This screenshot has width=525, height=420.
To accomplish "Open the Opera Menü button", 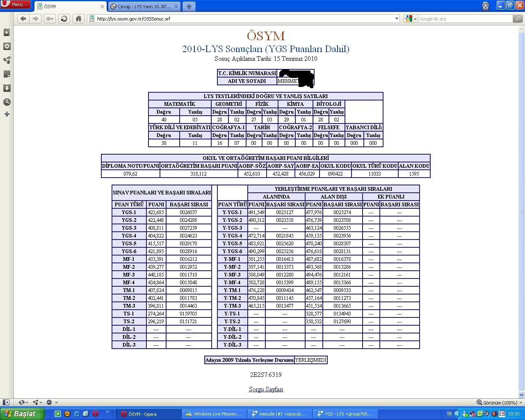I will (16, 5).
